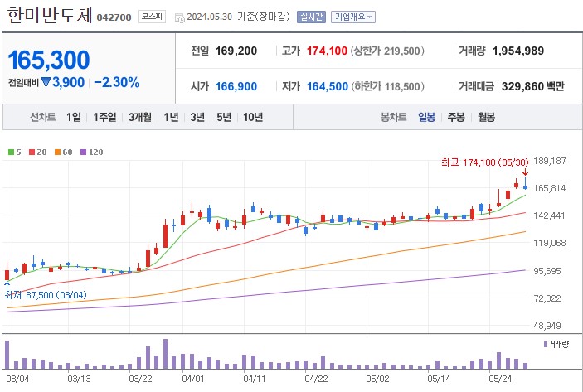Select the 1주일 line chart tab
The image size is (583, 392).
pyautogui.click(x=104, y=118)
